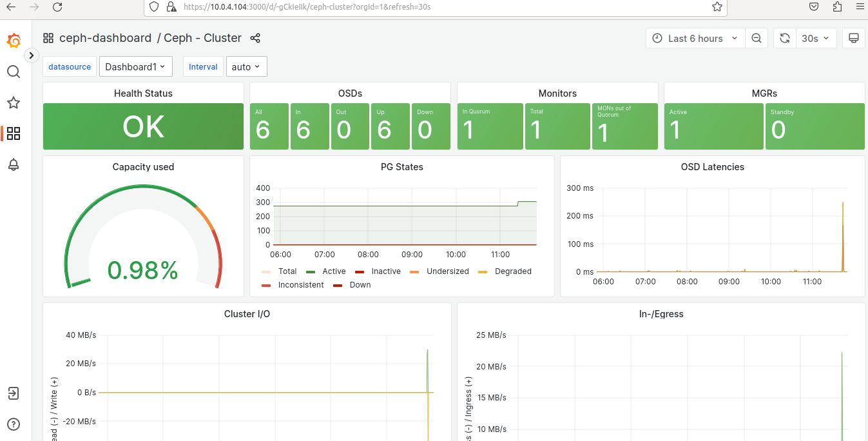868x441 pixels.
Task: Click the connection security lock icon
Action: click(171, 6)
